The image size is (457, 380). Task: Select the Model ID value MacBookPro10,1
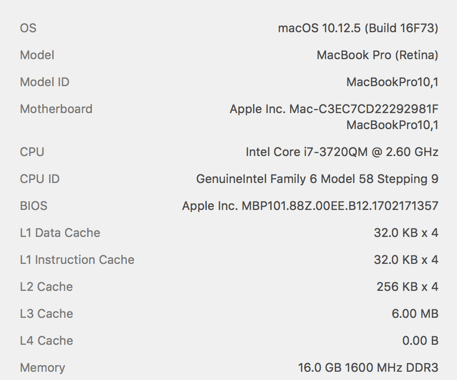(x=392, y=82)
